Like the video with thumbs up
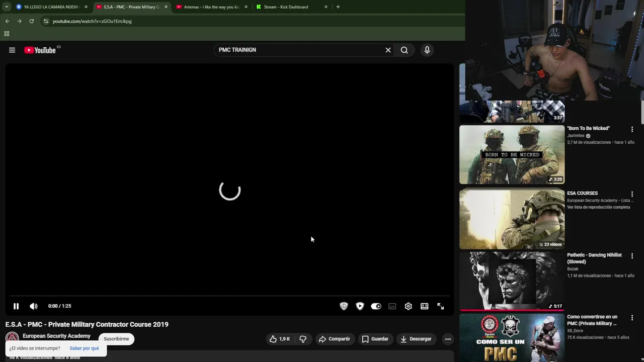The image size is (644, 362). (280, 339)
